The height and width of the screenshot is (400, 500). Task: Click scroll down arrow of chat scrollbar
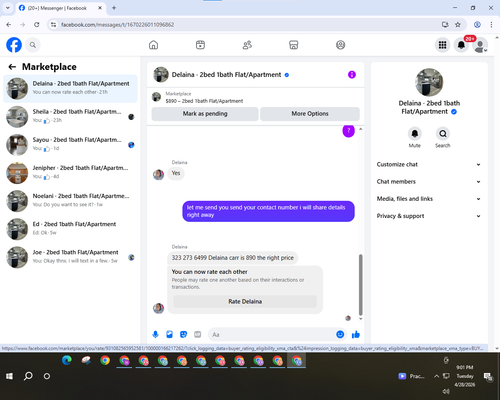pos(360,319)
